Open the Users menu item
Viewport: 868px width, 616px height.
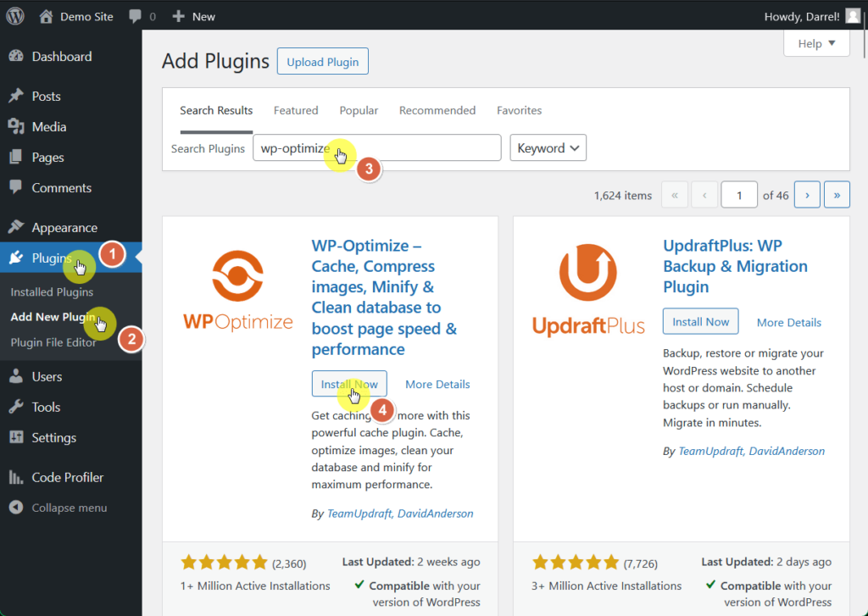(71, 376)
